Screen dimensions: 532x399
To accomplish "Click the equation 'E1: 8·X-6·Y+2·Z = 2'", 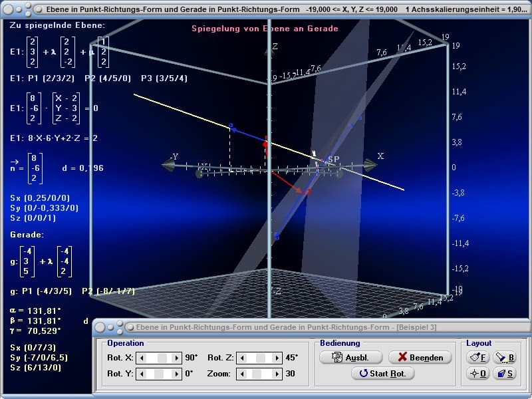I will (54, 138).
